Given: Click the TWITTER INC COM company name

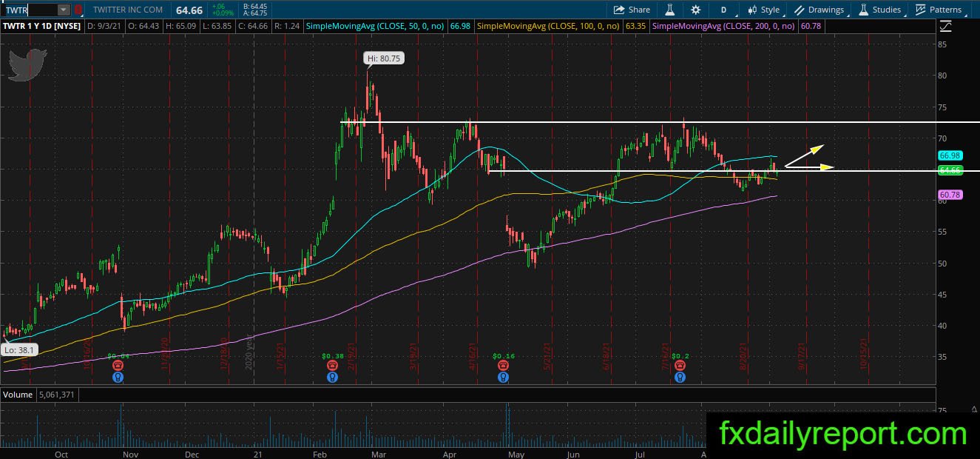Looking at the screenshot, I should 128,10.
